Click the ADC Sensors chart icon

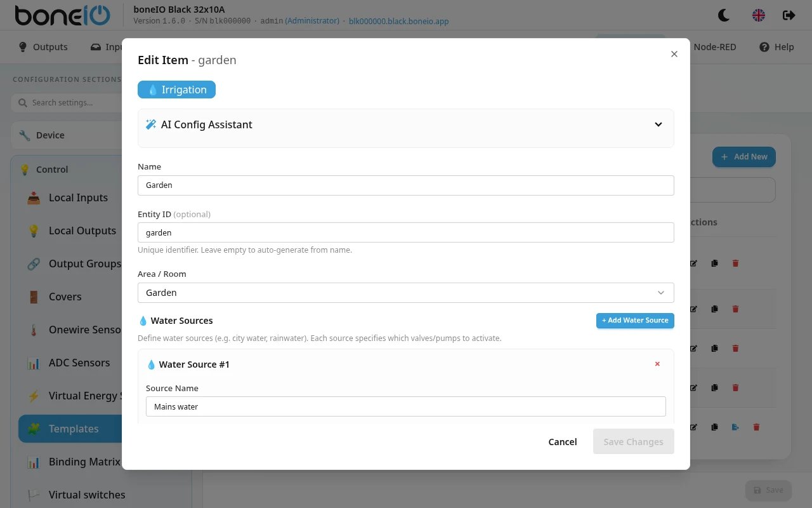pyautogui.click(x=34, y=363)
